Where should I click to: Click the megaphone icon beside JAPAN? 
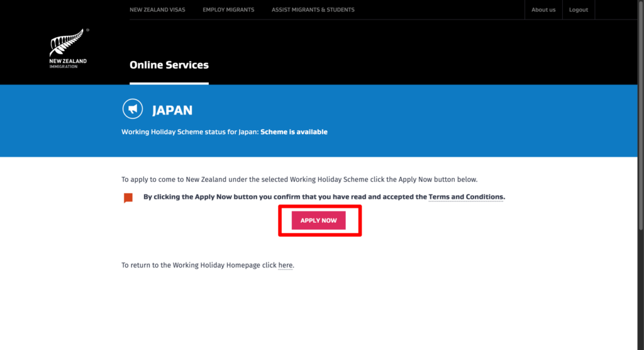[x=133, y=109]
